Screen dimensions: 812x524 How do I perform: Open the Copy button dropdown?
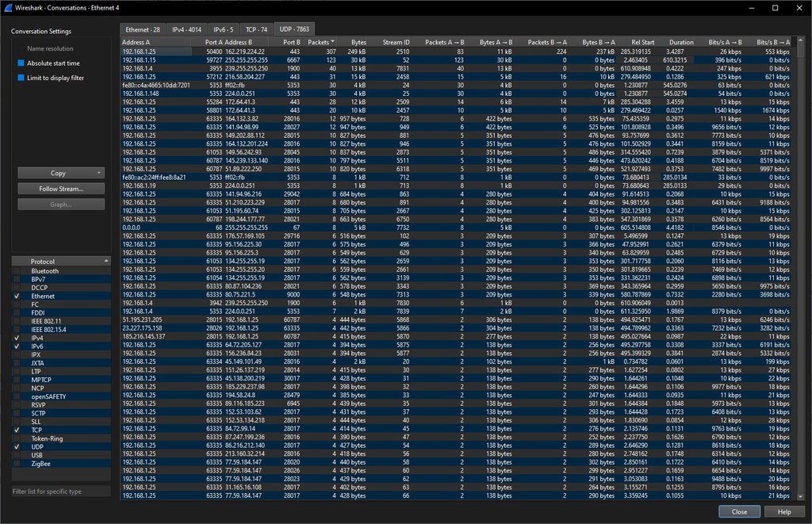(98, 173)
